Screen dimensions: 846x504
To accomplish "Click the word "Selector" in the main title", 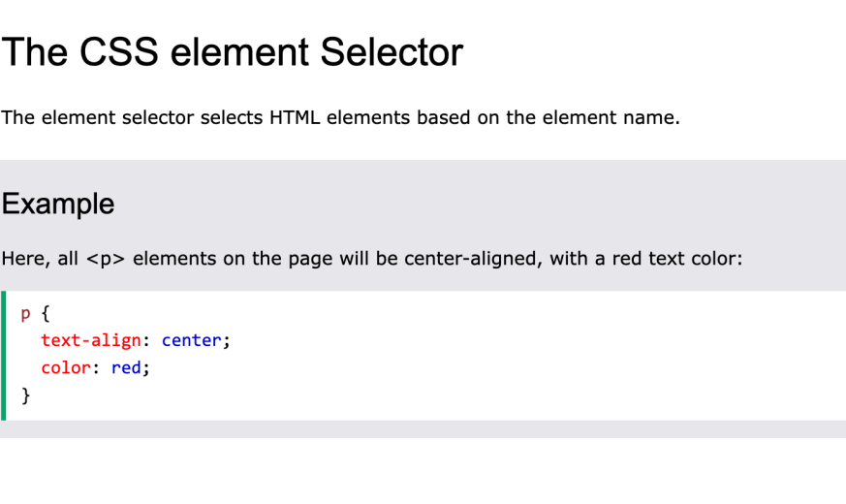I will click(392, 52).
